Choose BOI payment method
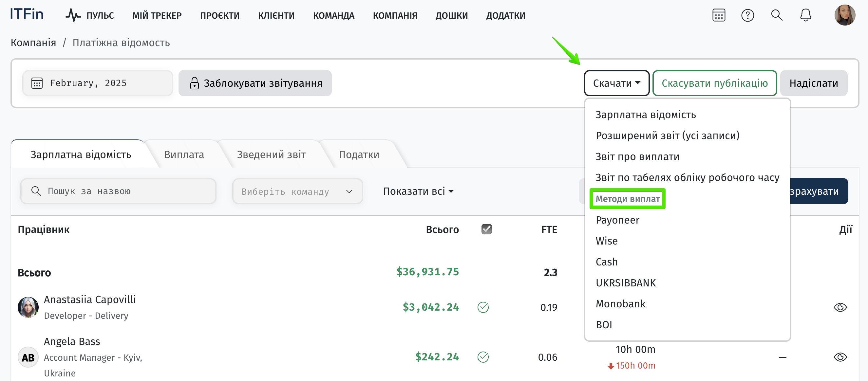The width and height of the screenshot is (868, 381). (x=604, y=324)
